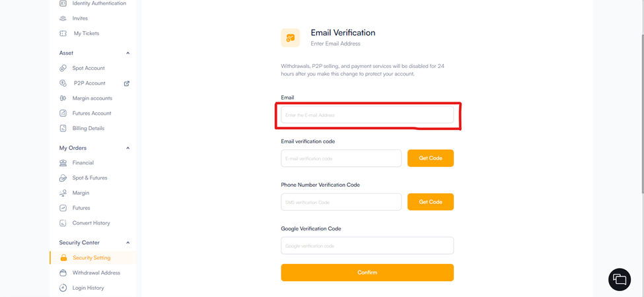Collapse the Security Center section chevron
Screen dimensions: 644x297
(128, 243)
